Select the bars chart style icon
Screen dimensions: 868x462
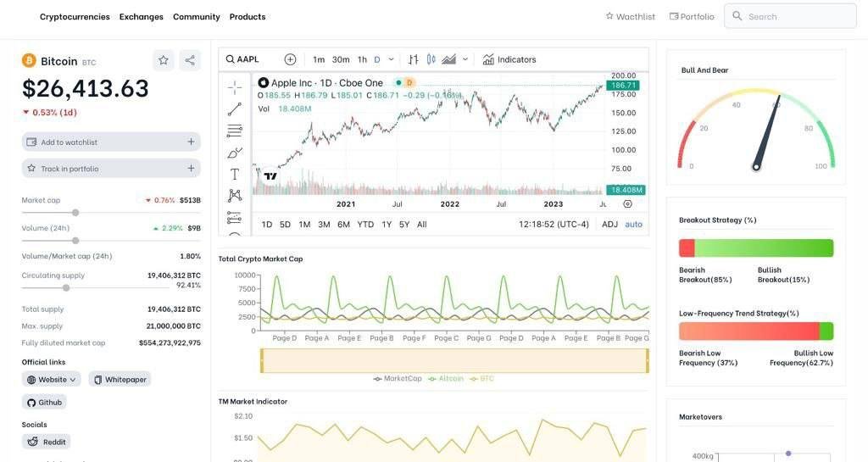coord(413,59)
